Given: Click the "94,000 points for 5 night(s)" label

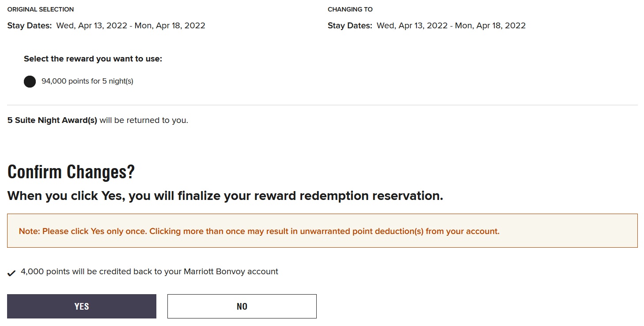Looking at the screenshot, I should pyautogui.click(x=87, y=81).
